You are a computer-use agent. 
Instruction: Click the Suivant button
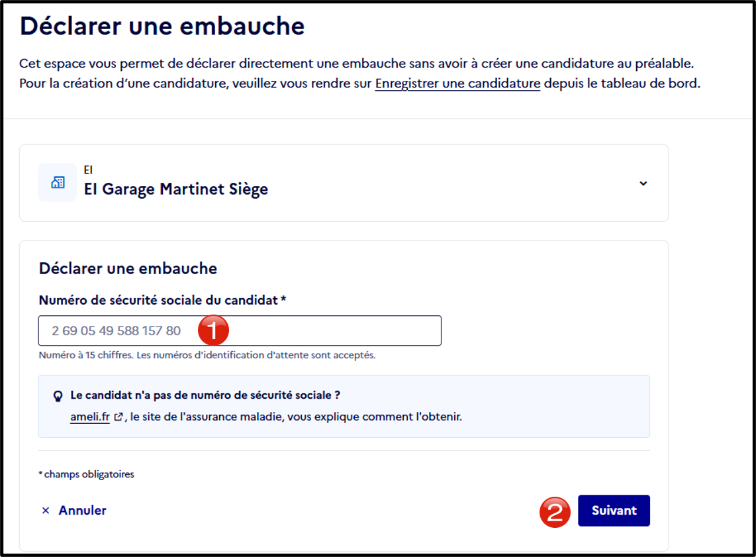(x=614, y=510)
